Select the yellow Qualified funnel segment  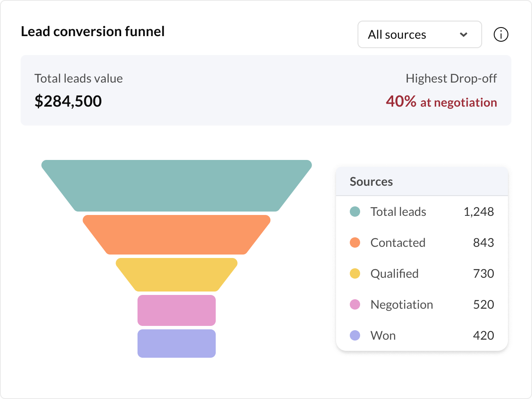tap(177, 275)
